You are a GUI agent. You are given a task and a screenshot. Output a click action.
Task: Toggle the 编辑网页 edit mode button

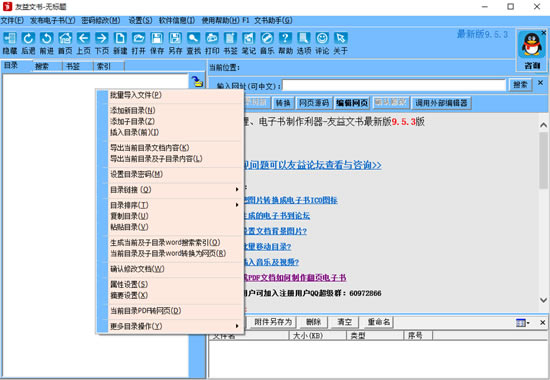point(352,103)
